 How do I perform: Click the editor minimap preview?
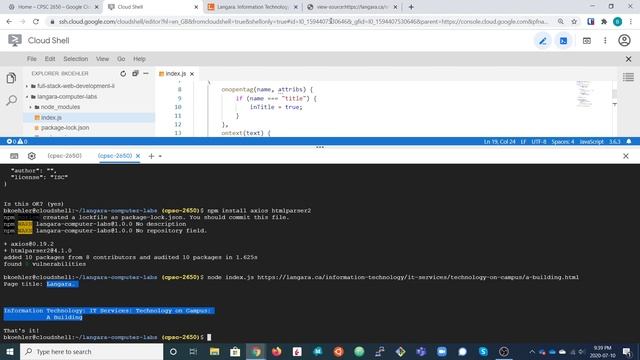pos(584,94)
